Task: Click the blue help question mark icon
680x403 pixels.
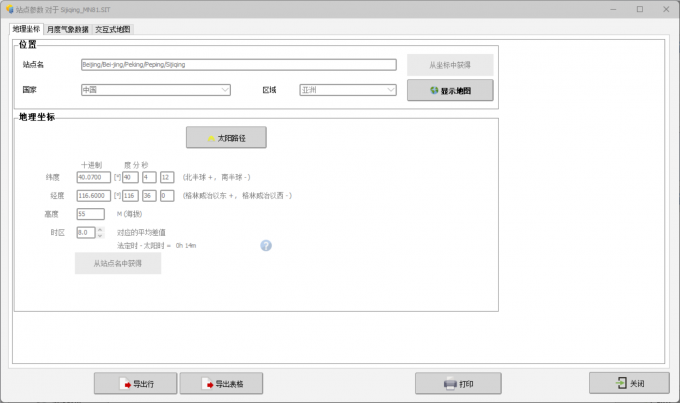Action: [267, 245]
